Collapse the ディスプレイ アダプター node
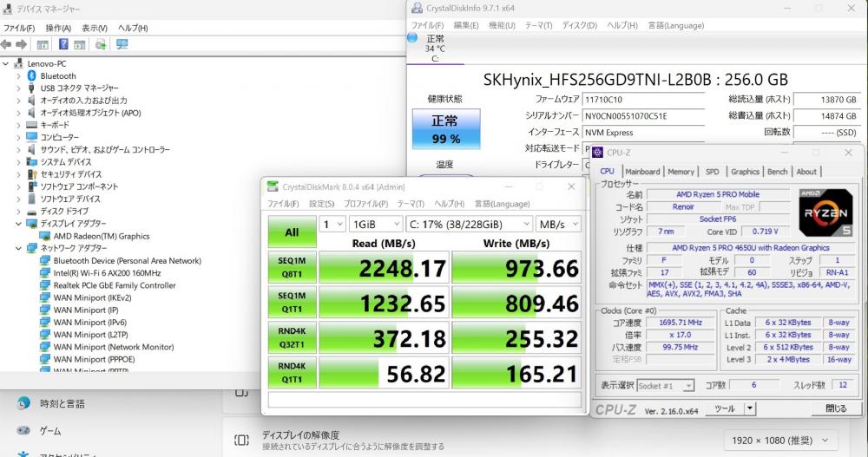 [x=18, y=224]
